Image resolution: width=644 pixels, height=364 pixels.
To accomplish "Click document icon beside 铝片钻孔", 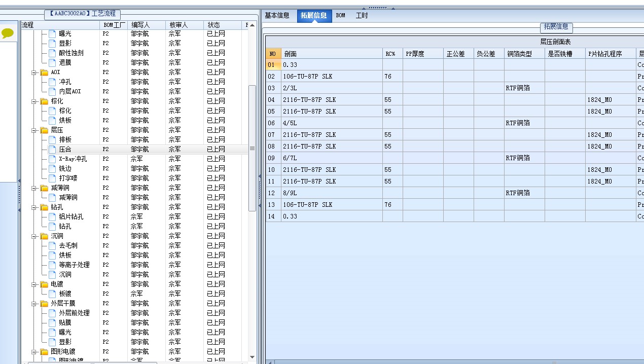I will click(52, 217).
